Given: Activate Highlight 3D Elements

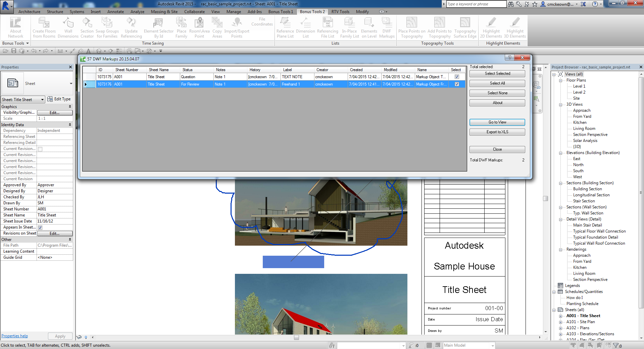Looking at the screenshot, I should point(514,28).
